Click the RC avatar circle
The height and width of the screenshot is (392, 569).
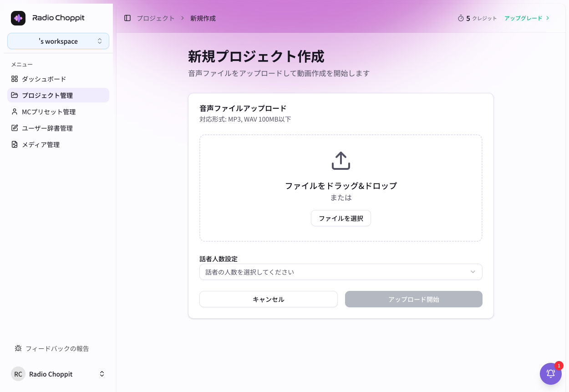tap(18, 374)
